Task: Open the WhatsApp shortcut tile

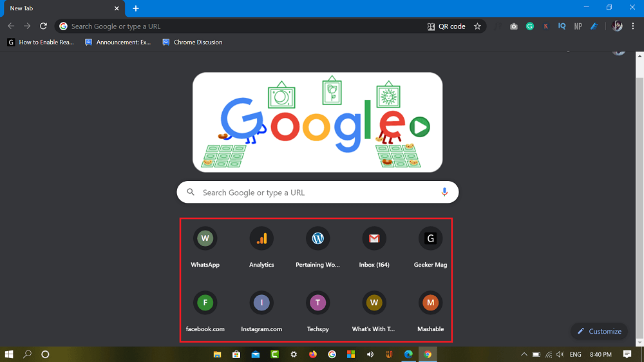Action: (205, 247)
